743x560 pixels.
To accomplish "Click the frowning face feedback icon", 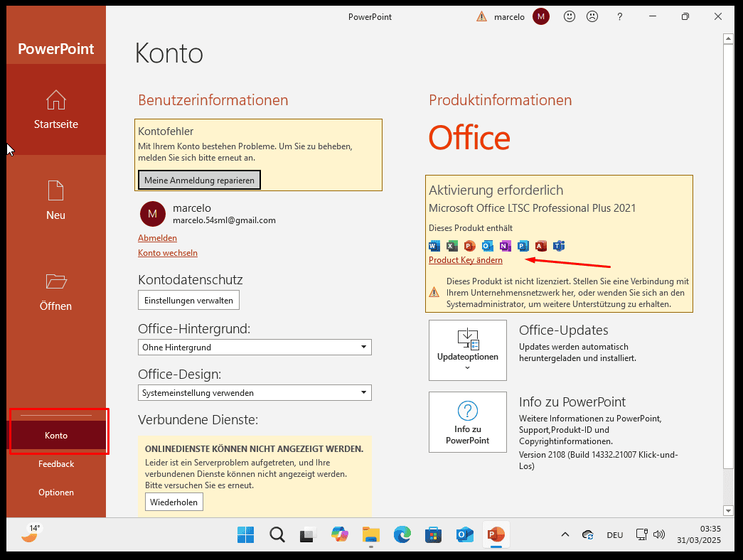I will coord(592,16).
